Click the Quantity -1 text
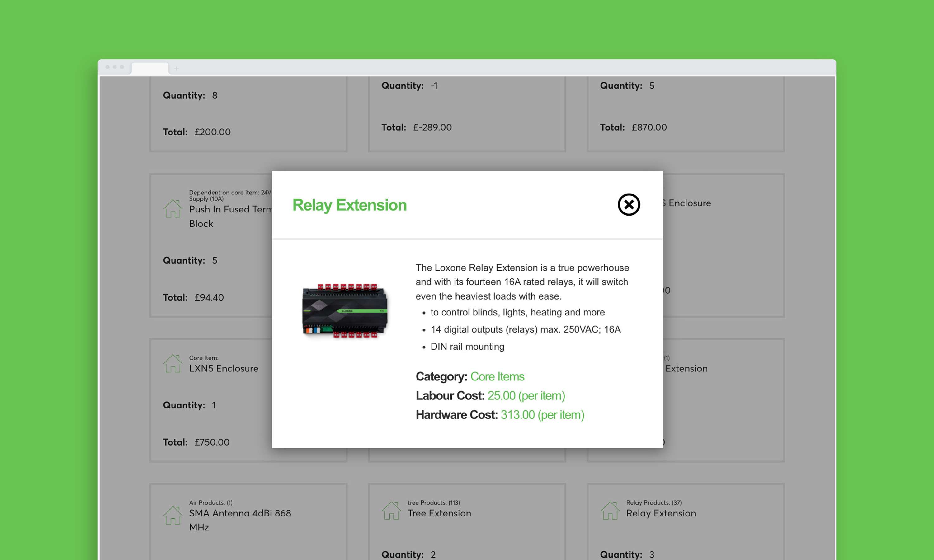 409,86
